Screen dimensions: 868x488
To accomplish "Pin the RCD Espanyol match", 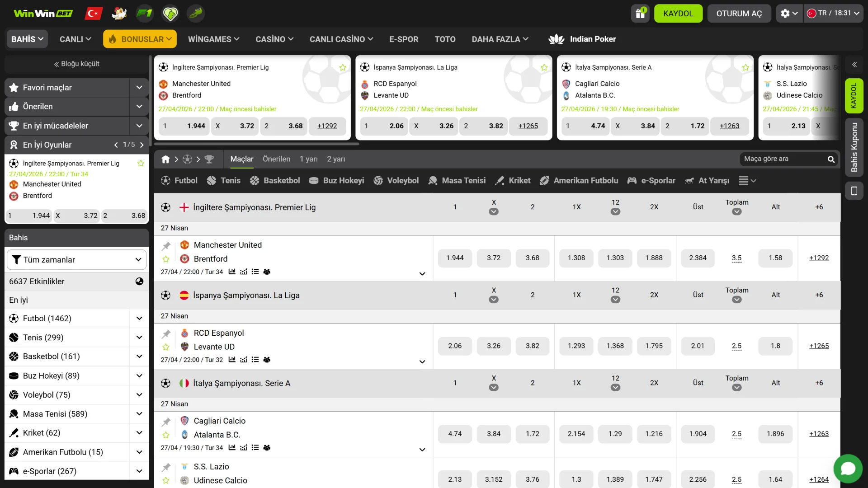I will 166,334.
